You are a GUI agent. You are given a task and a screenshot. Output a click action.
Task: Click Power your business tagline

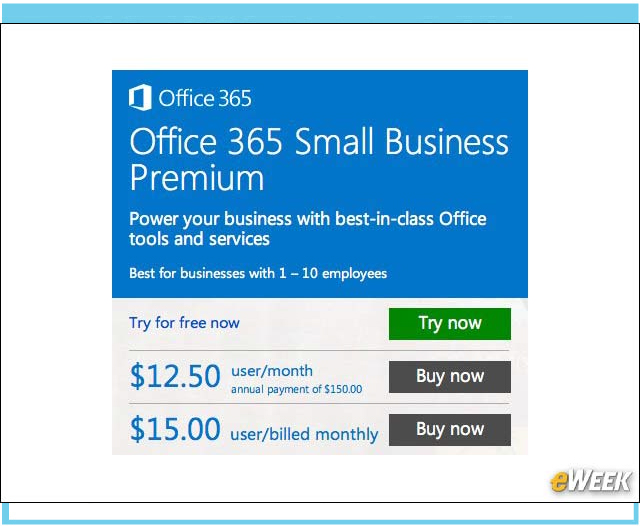pos(307,229)
